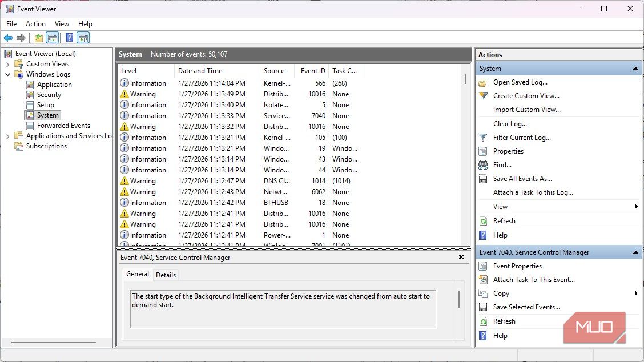Open the Action menu

(35, 24)
